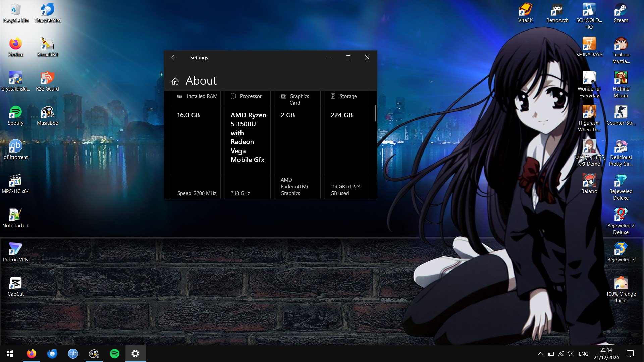Open the MusicBee desktop icon

click(47, 115)
